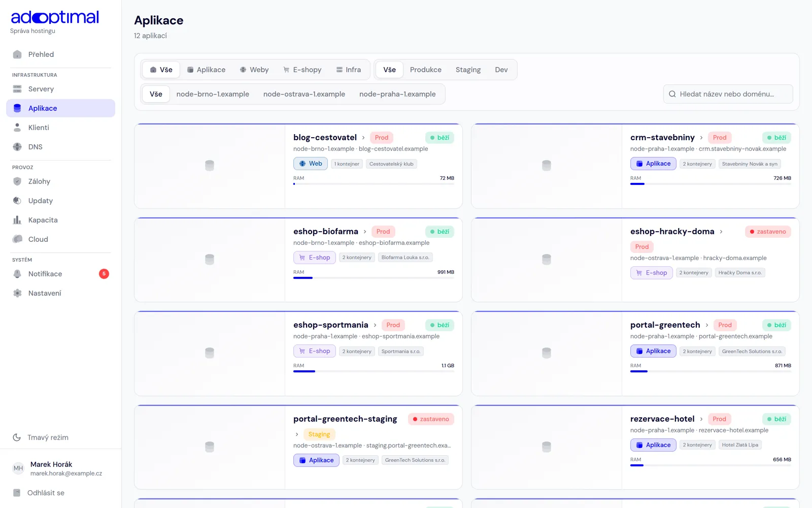
Task: Click the eshop-hracky-doma card container icon
Action: [x=547, y=260]
